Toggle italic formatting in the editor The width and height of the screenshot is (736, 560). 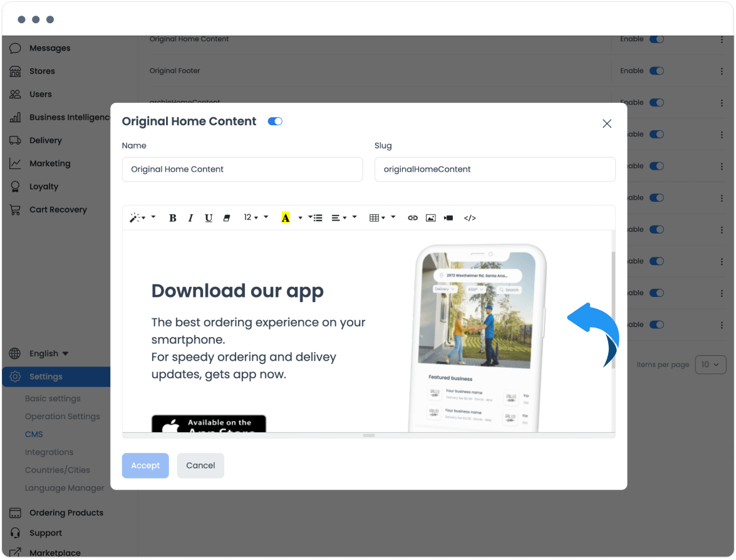tap(190, 218)
